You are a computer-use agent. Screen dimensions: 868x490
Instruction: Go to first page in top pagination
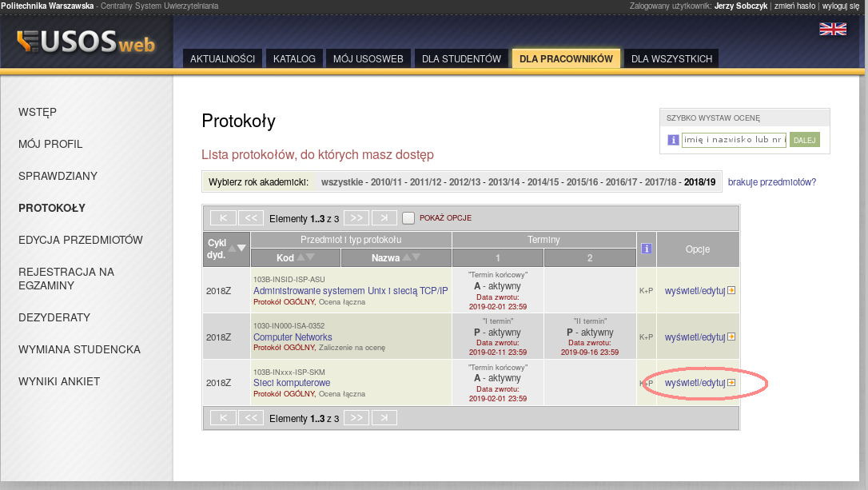(223, 218)
